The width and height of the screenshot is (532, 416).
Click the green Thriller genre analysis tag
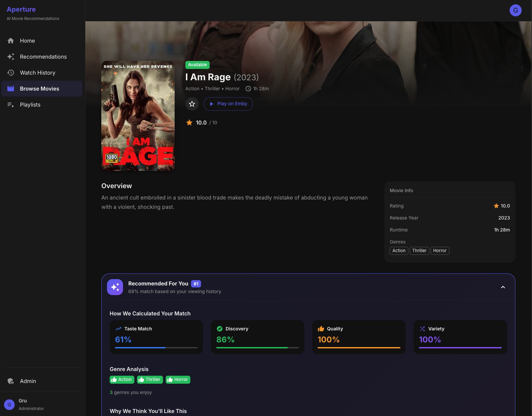[x=150, y=380]
